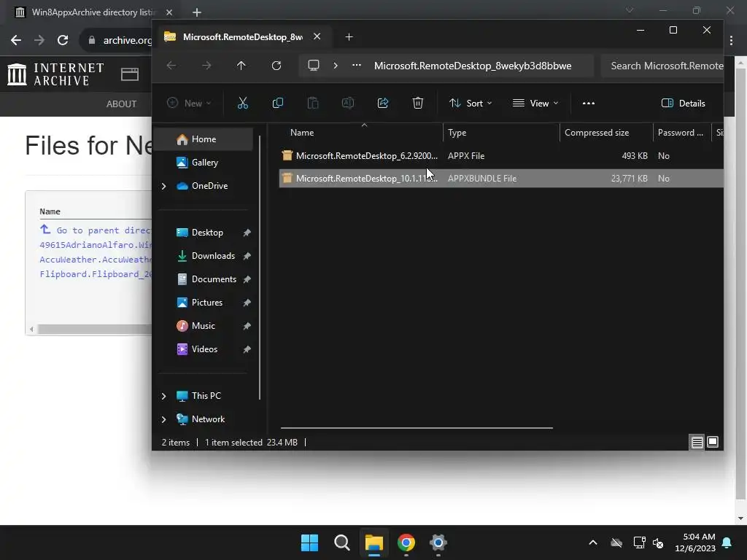Click Go to parent directory link
Screen dimensions: 747x560
point(96,230)
